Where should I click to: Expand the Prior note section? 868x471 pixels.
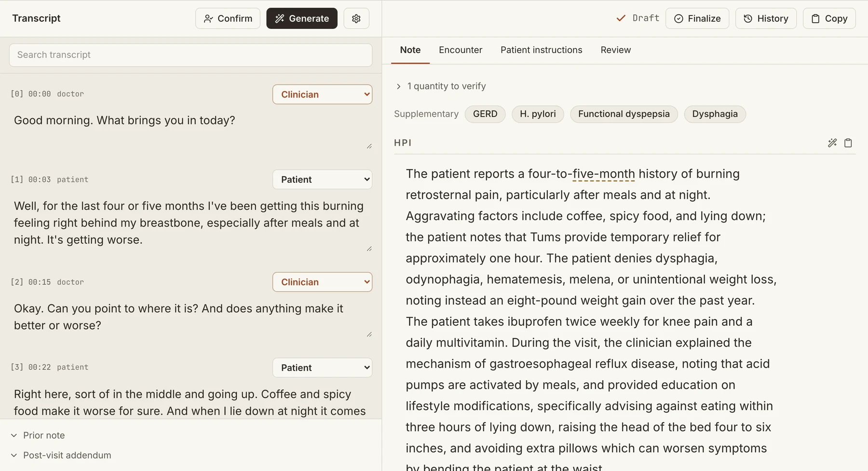(38, 435)
